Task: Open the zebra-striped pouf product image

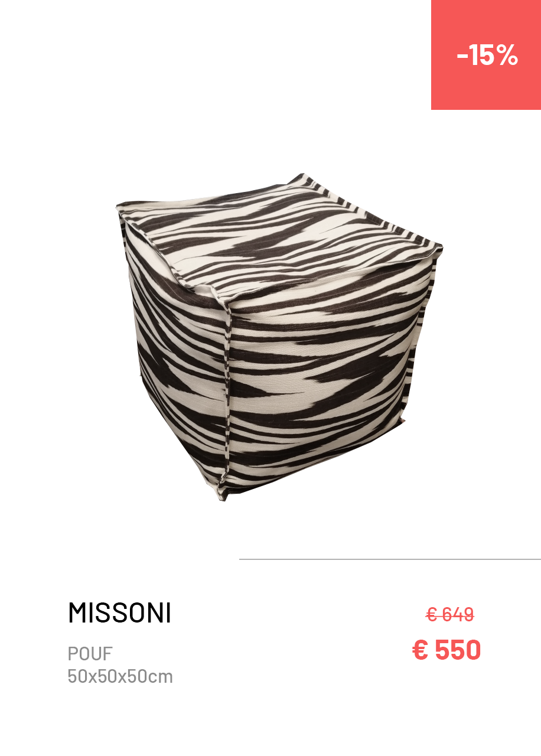Action: tap(279, 337)
